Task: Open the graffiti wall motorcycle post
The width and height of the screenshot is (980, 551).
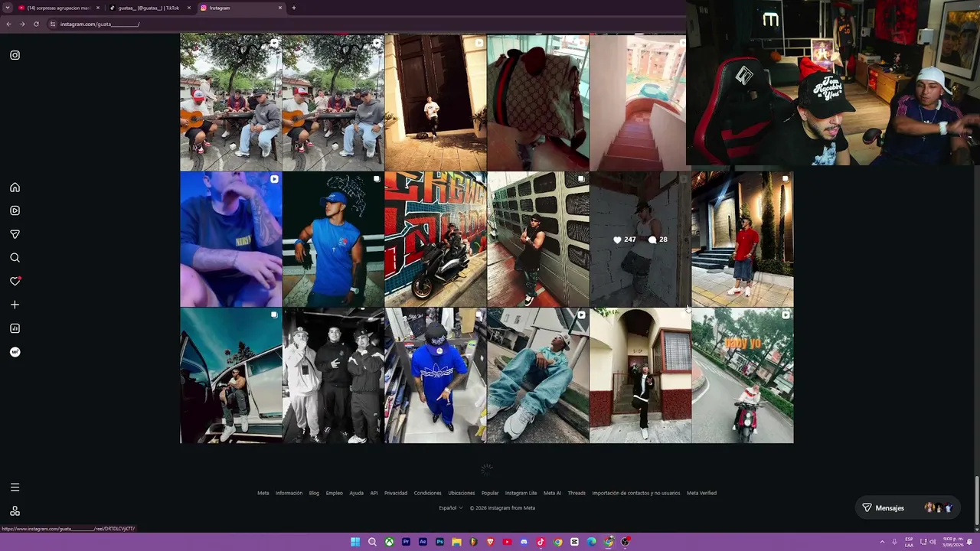Action: (436, 239)
